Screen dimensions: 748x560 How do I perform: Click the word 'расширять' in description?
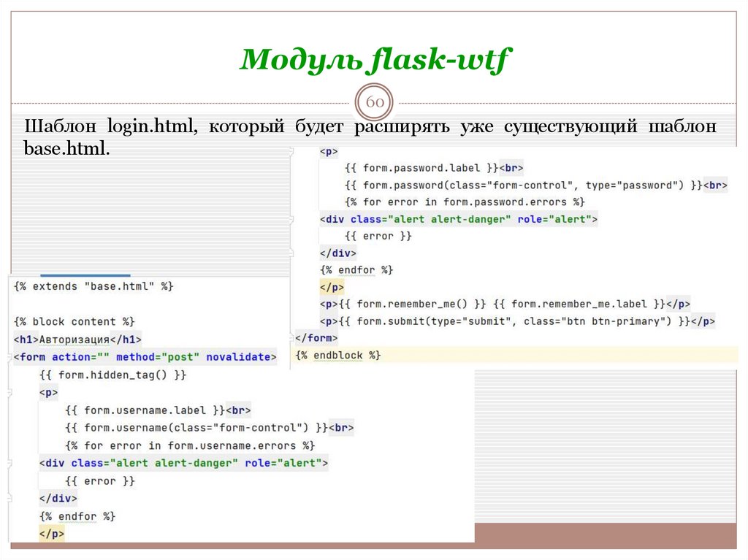(402, 127)
